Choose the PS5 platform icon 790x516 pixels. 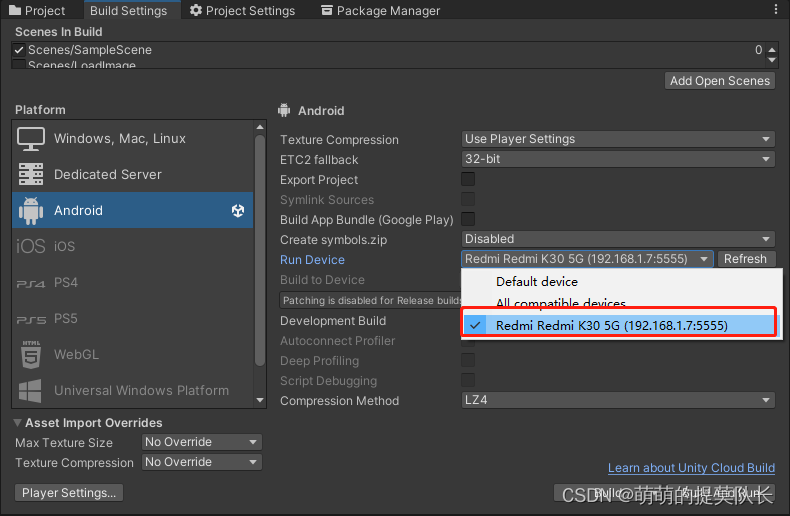pos(31,319)
